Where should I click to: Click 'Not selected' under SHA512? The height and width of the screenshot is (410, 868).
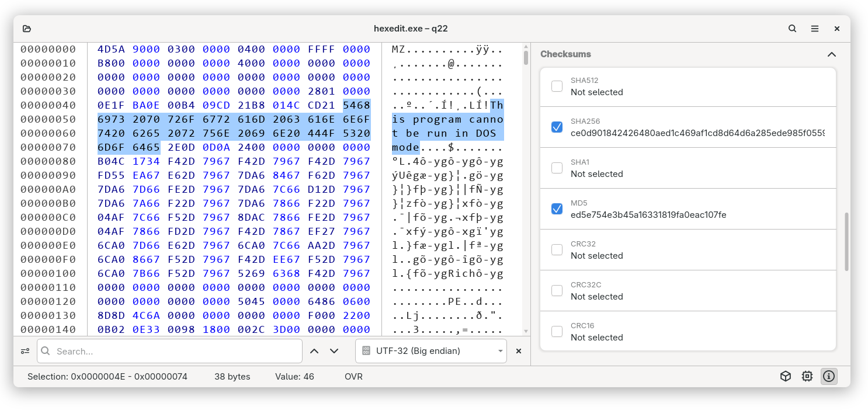597,92
